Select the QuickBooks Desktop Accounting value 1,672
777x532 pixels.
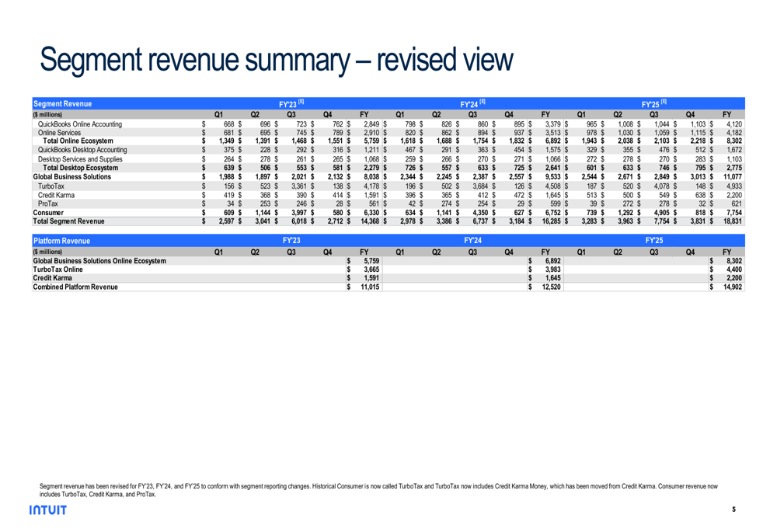click(x=734, y=150)
